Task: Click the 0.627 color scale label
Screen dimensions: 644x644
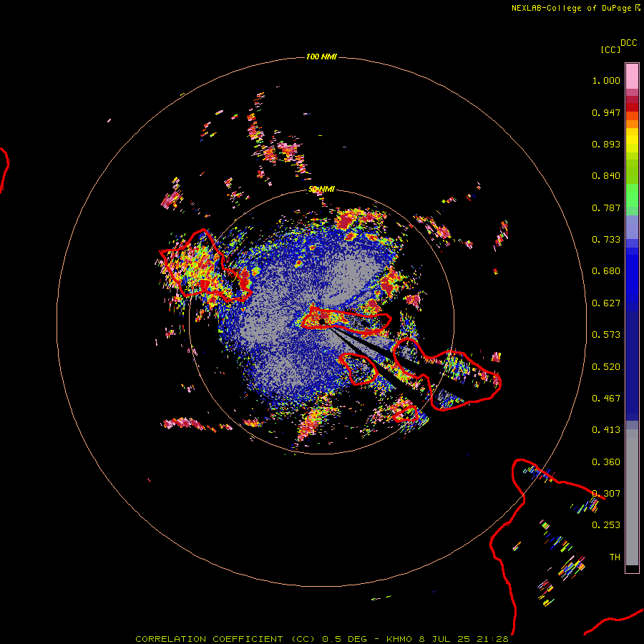Action: click(x=606, y=303)
